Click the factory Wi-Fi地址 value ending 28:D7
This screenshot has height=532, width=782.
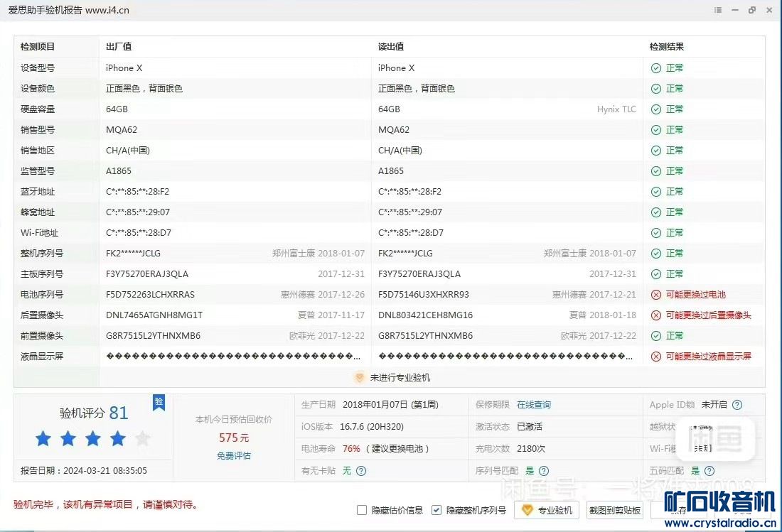click(139, 233)
